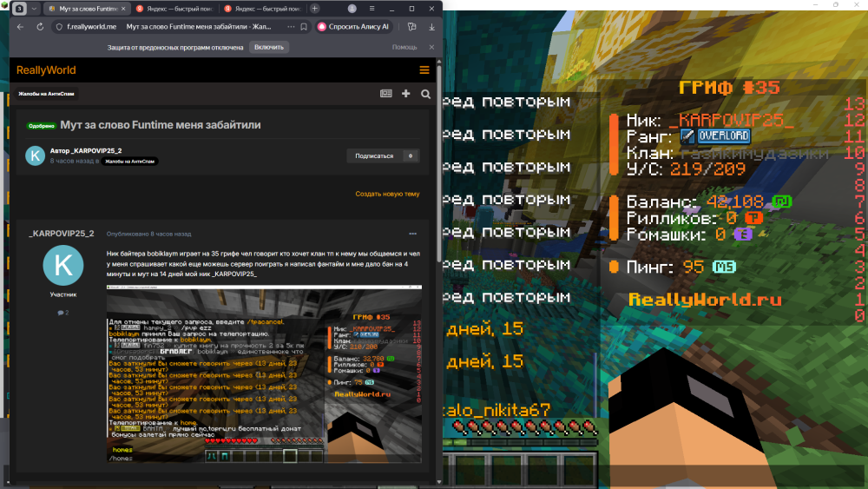Click the plus create-content icon
The width and height of the screenshot is (868, 489).
pos(405,94)
